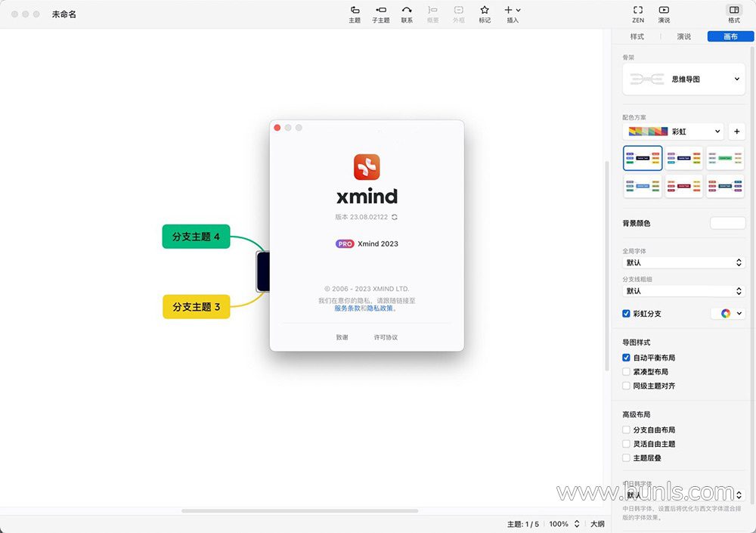
Task: Click the vertical canvas scrollbar
Action: point(607,265)
